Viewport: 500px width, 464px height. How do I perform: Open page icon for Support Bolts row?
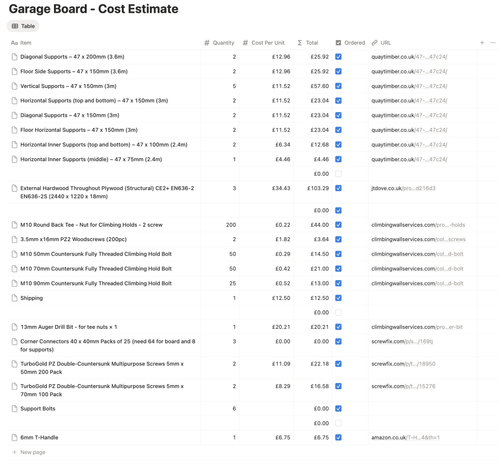(x=14, y=409)
